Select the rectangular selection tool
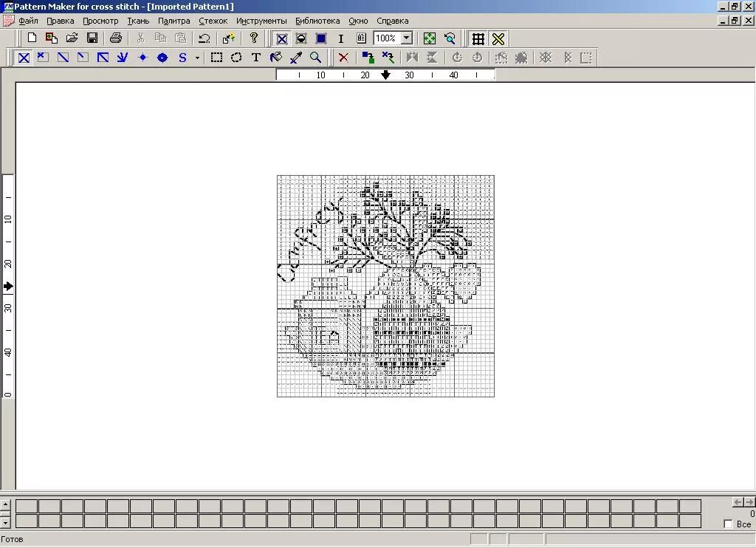The image size is (756, 548). click(x=216, y=57)
